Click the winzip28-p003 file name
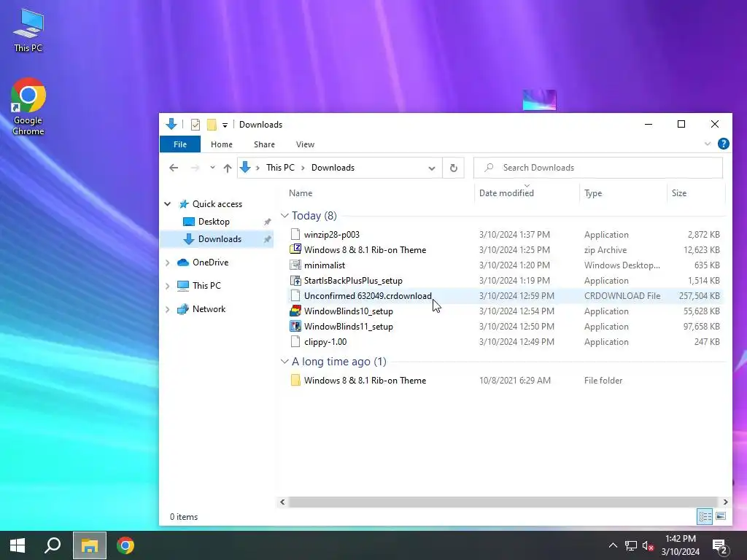 (332, 235)
